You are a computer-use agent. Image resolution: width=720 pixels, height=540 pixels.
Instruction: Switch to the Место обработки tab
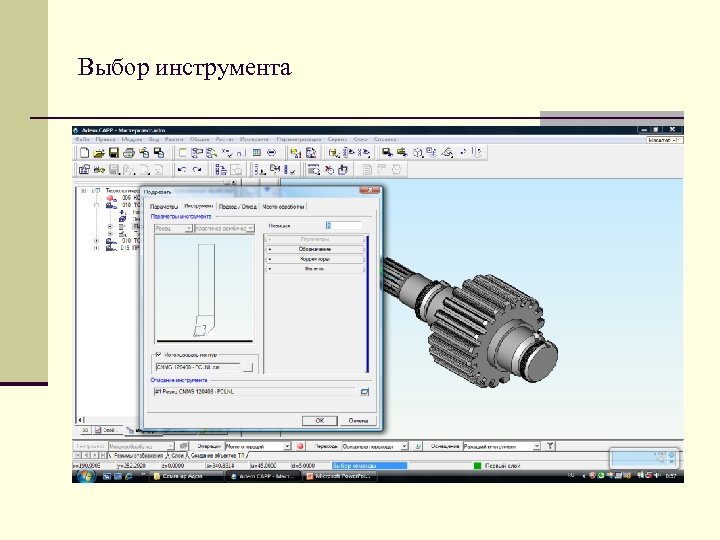pos(283,207)
